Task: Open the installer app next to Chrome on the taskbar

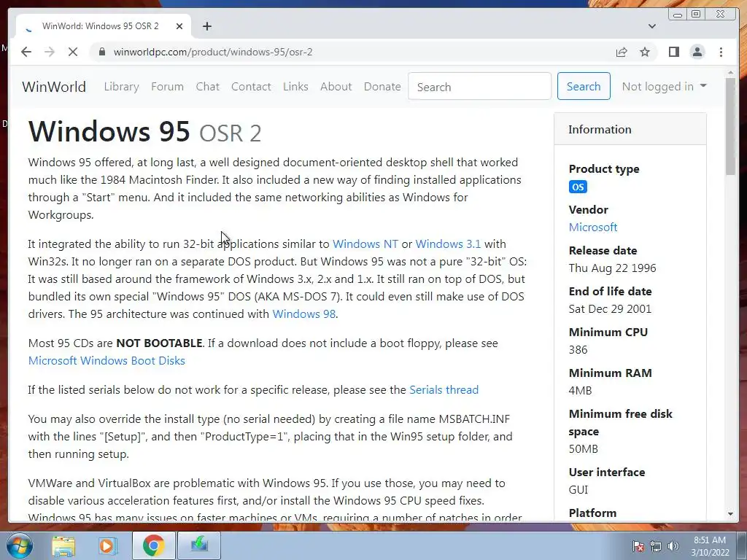Action: click(x=199, y=545)
